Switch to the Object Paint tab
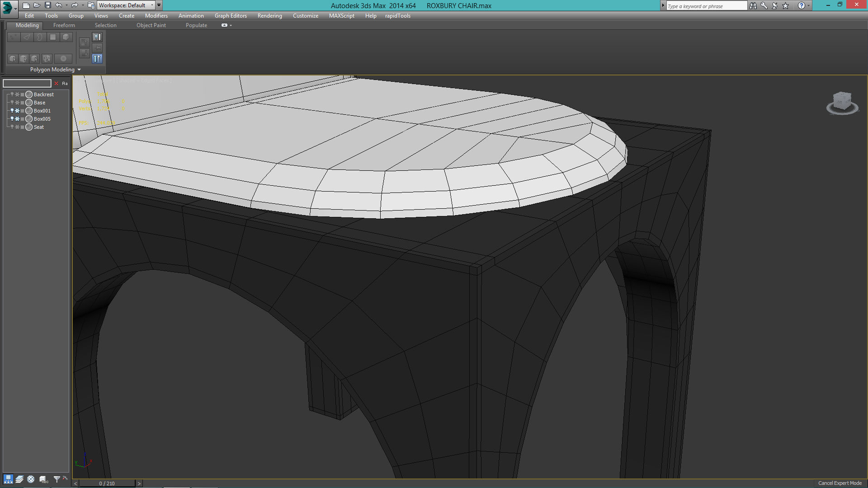Screen dimensions: 868x488 [151, 25]
